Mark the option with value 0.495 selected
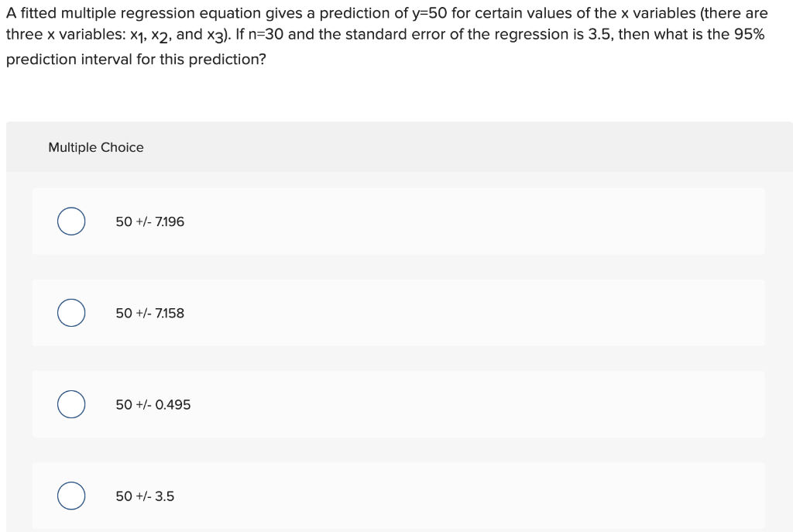 click(x=70, y=403)
